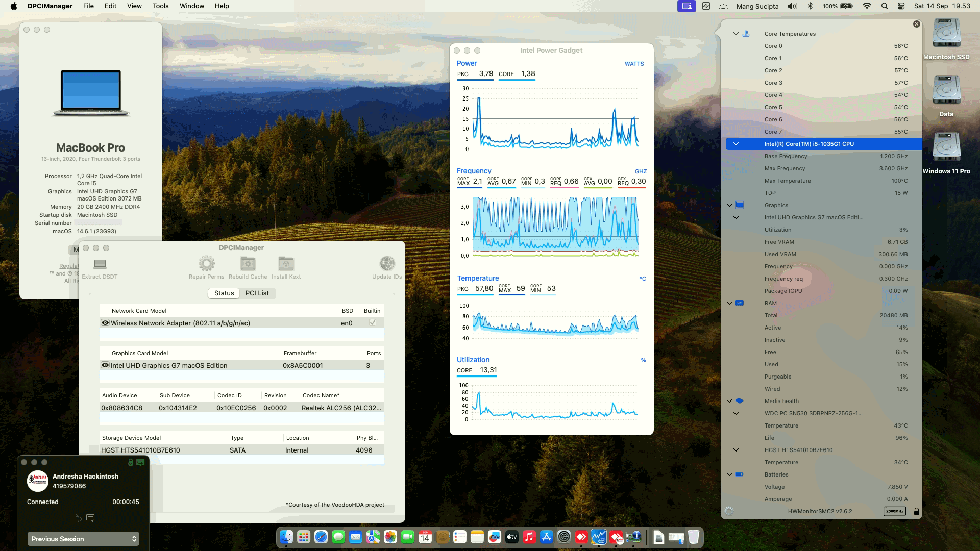The image size is (980, 551).
Task: Click Extract DSDT in the DPCIManager toolbar
Action: click(x=100, y=268)
